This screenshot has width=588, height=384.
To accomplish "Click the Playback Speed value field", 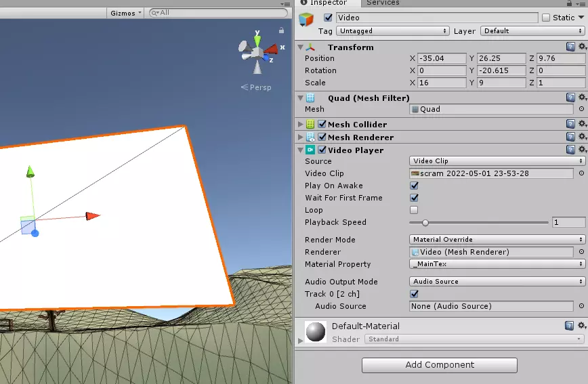I will 568,222.
